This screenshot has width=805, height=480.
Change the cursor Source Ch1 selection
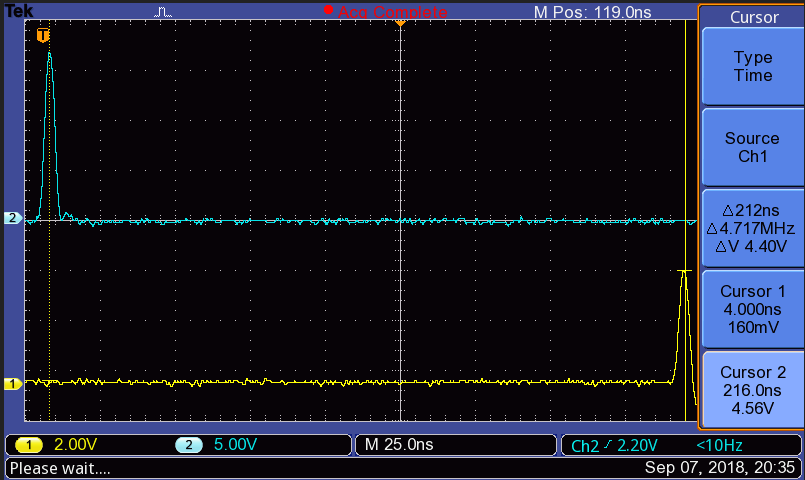point(752,147)
